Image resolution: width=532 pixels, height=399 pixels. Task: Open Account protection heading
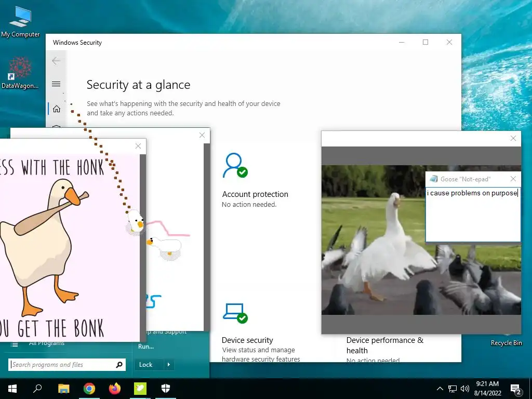(x=255, y=194)
